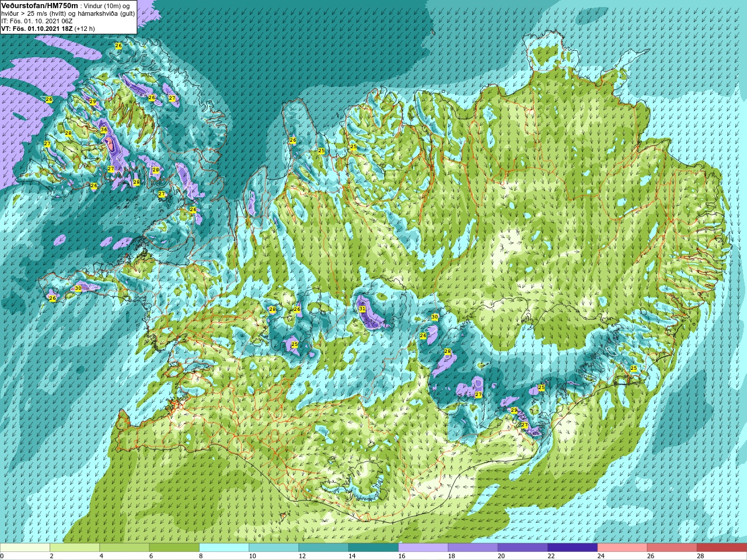Click legend scale tick label "16"

[402, 556]
